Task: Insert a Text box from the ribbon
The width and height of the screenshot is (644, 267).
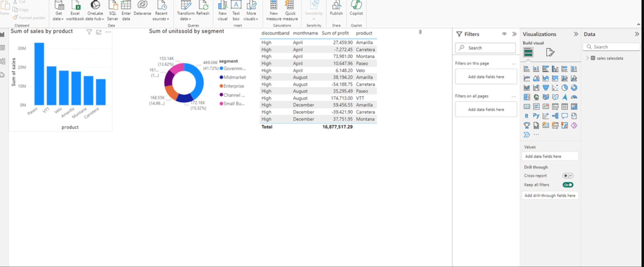Action: [236, 10]
